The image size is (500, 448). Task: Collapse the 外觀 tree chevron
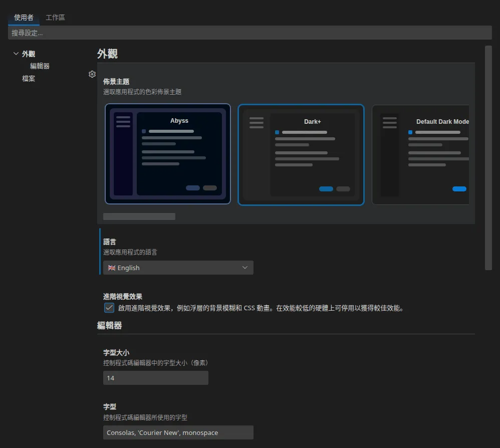[16, 54]
